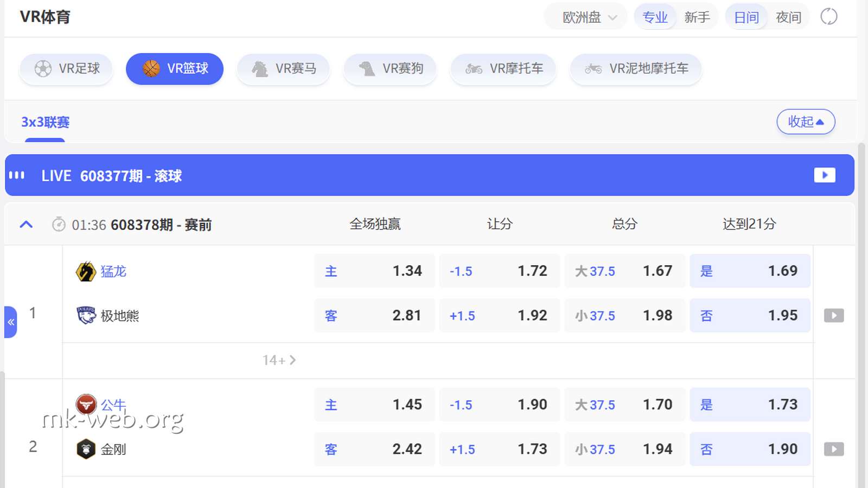Switch to 夜间 night theme

tap(788, 17)
